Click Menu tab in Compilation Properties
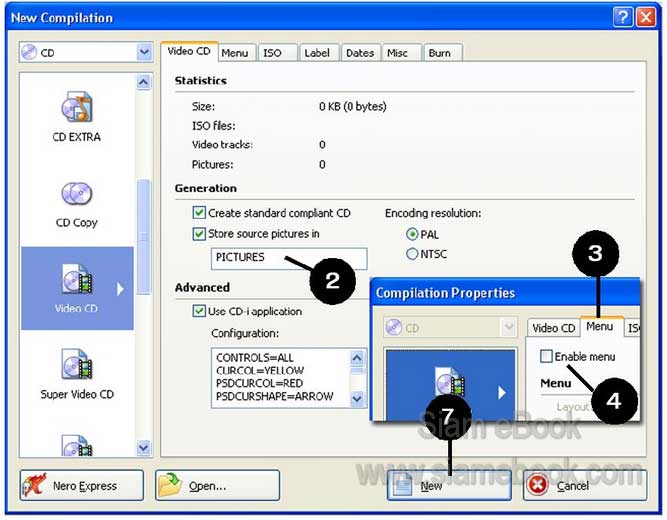 click(x=600, y=326)
